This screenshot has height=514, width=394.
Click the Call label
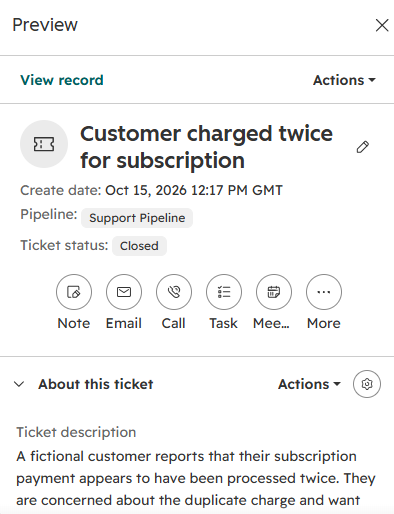pos(174,323)
